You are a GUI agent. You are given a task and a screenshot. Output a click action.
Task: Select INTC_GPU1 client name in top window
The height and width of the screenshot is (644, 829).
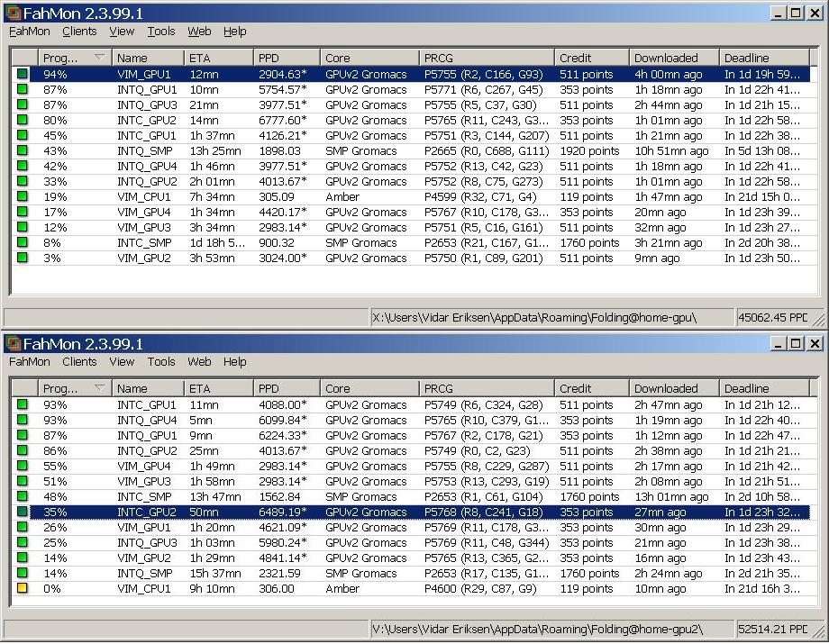pyautogui.click(x=147, y=135)
